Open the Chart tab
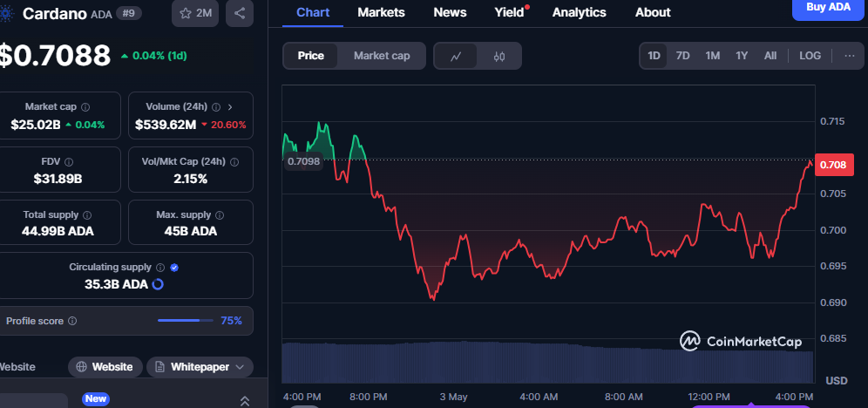 [x=312, y=12]
